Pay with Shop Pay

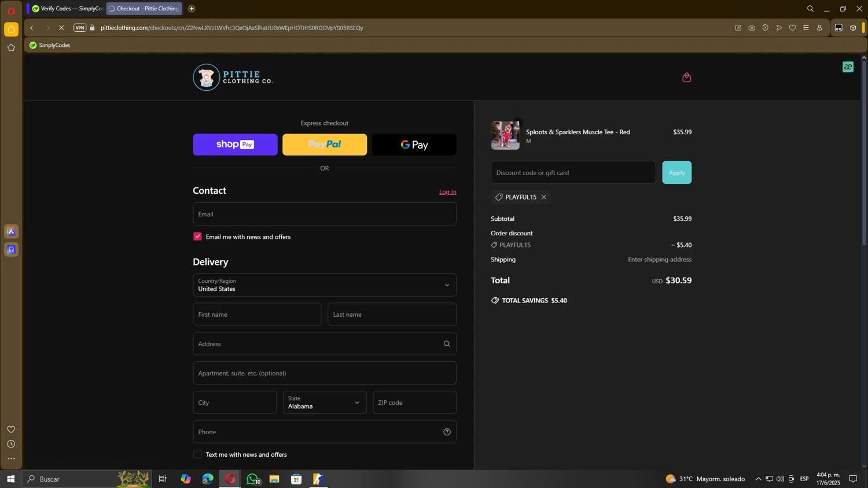pyautogui.click(x=235, y=145)
